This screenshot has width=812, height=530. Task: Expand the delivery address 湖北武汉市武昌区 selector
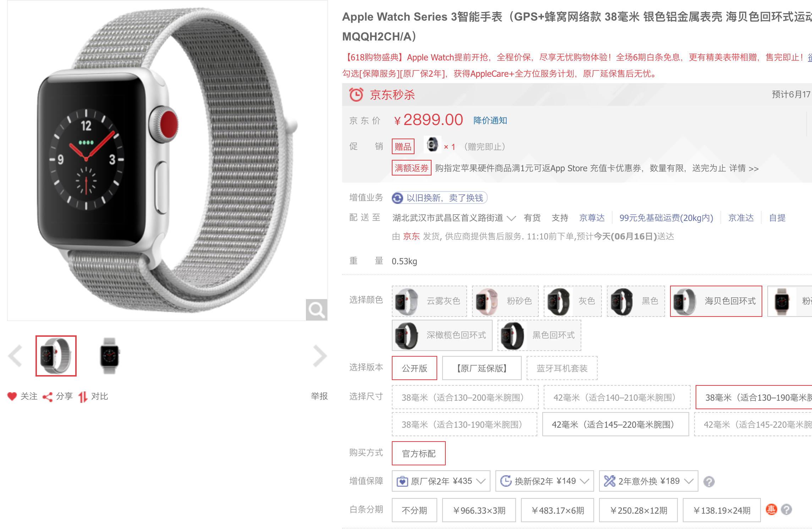pyautogui.click(x=454, y=218)
